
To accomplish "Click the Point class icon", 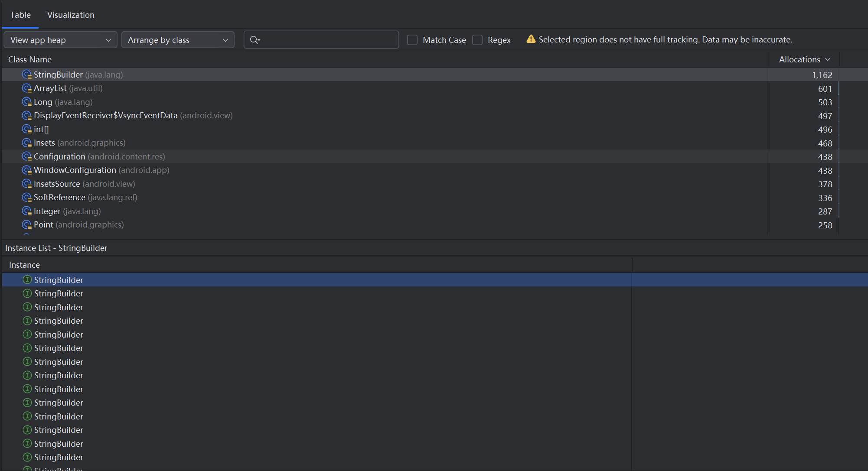I will click(27, 225).
